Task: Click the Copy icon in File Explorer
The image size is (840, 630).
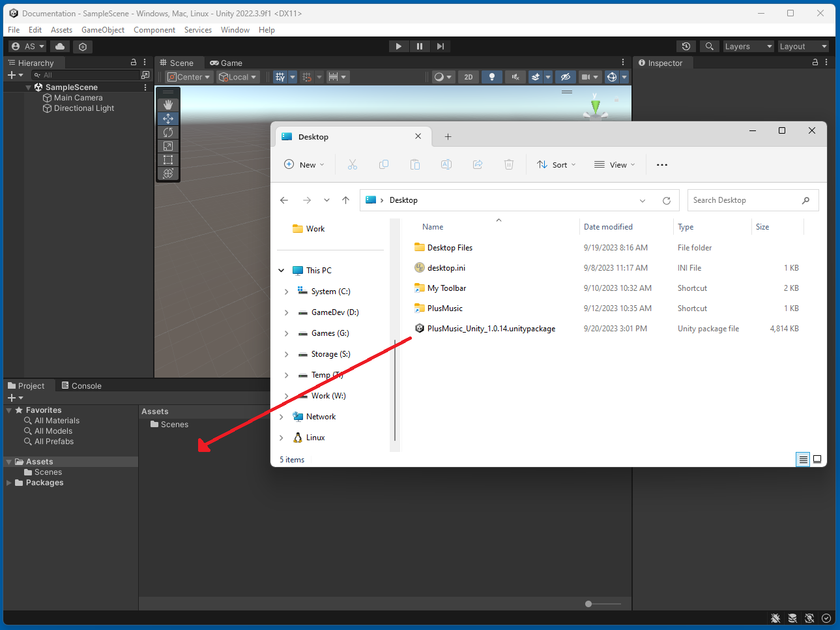Action: 384,165
